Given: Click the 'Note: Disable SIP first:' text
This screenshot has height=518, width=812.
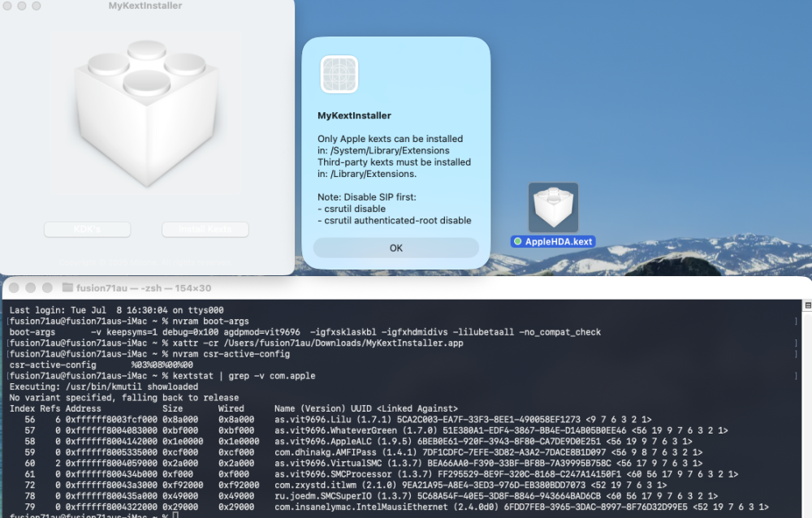Looking at the screenshot, I should [367, 196].
